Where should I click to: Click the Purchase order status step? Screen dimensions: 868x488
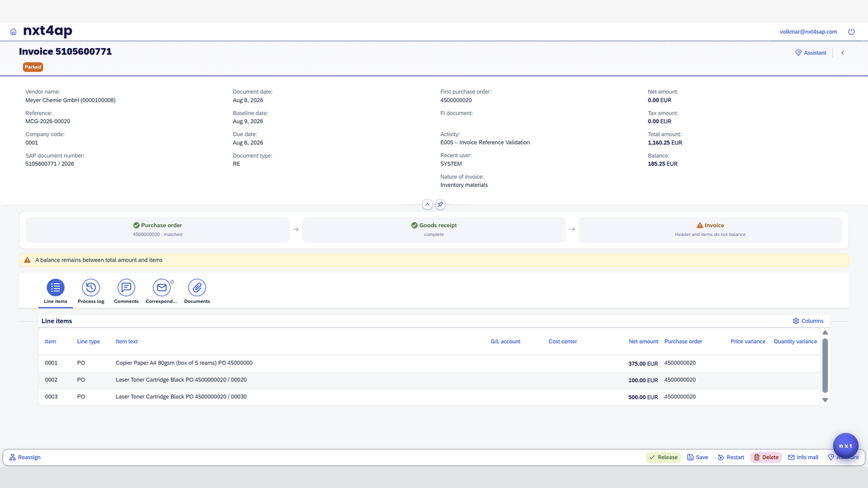[x=157, y=229]
